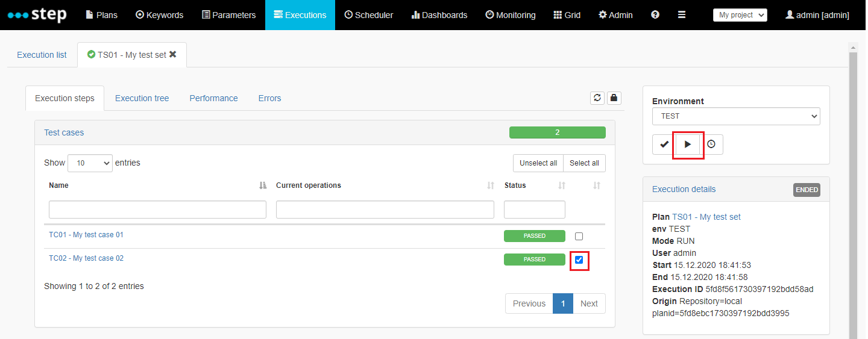
Task: Start execution with the play button
Action: (688, 145)
